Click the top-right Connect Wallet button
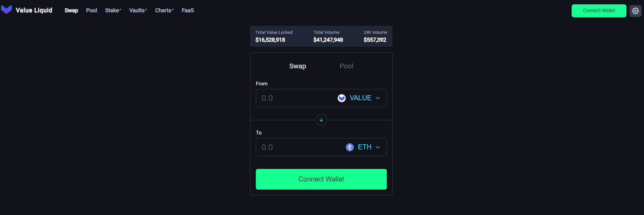Viewport: 644px width, 215px height. tap(599, 11)
